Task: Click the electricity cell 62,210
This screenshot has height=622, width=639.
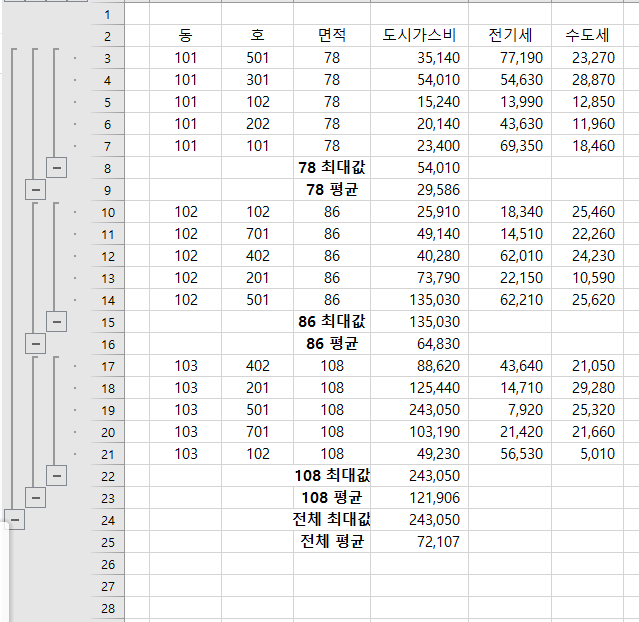Action: [x=510, y=300]
